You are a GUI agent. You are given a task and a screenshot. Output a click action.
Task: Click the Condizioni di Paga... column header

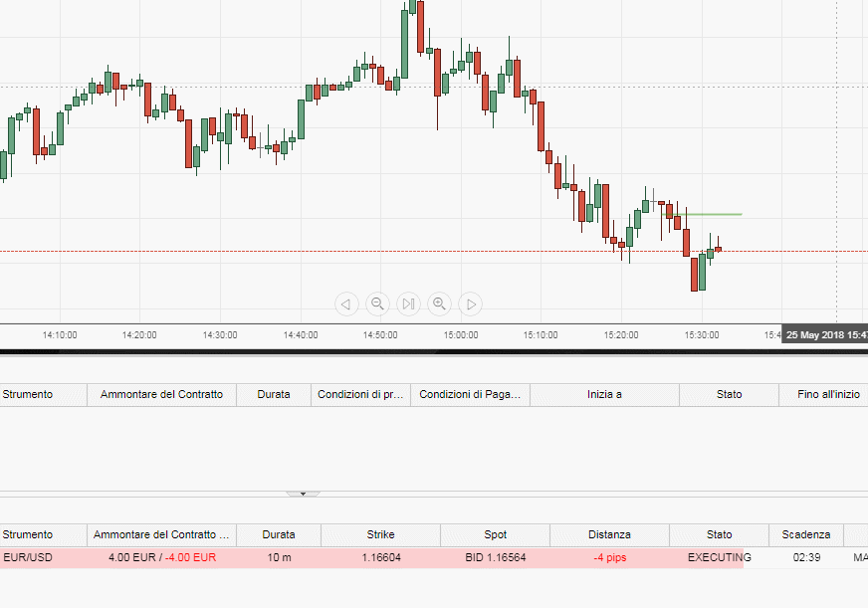(470, 394)
